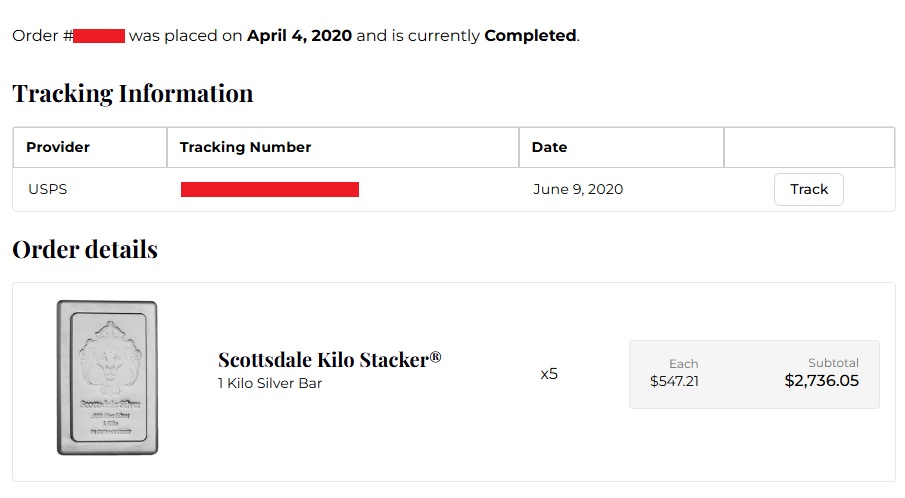Click the Each price label
Image resolution: width=905 pixels, height=498 pixels.
click(x=684, y=363)
